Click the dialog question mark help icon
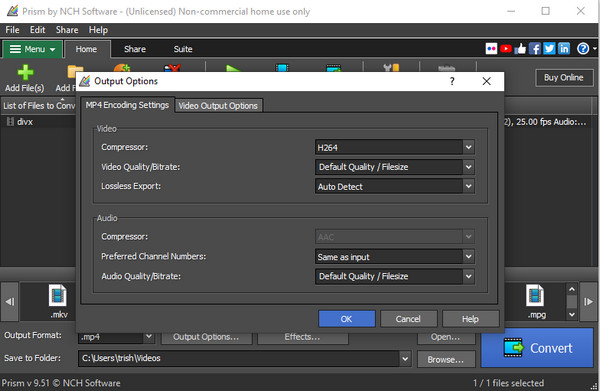 coord(452,81)
